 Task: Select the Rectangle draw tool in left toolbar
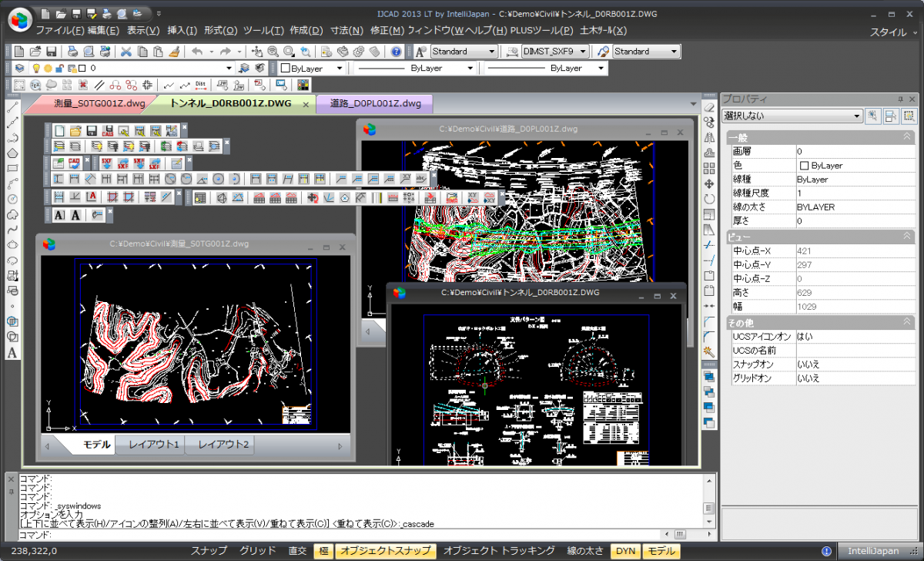(x=12, y=168)
